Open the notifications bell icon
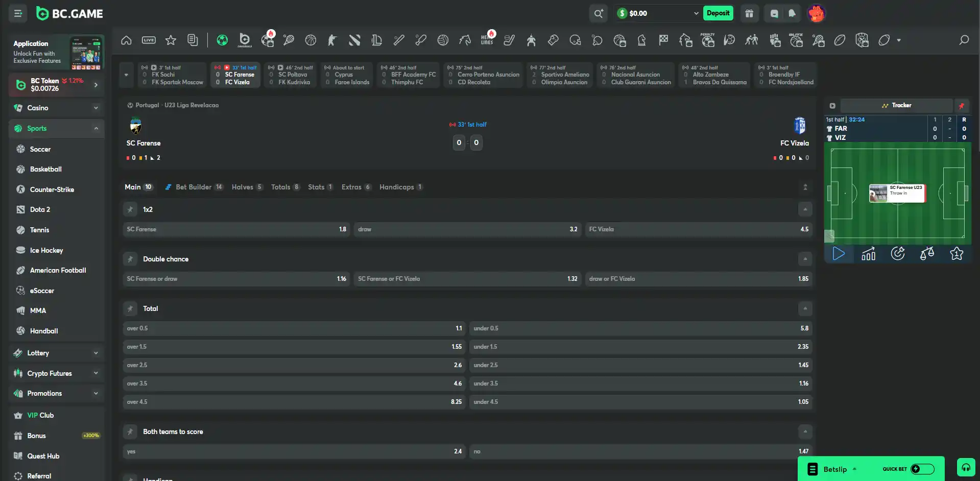Screen dimensions: 980x481 coord(792,13)
